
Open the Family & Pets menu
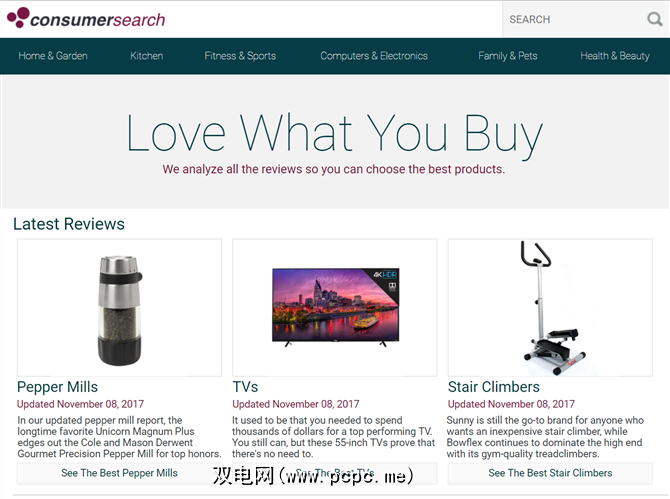(x=508, y=56)
